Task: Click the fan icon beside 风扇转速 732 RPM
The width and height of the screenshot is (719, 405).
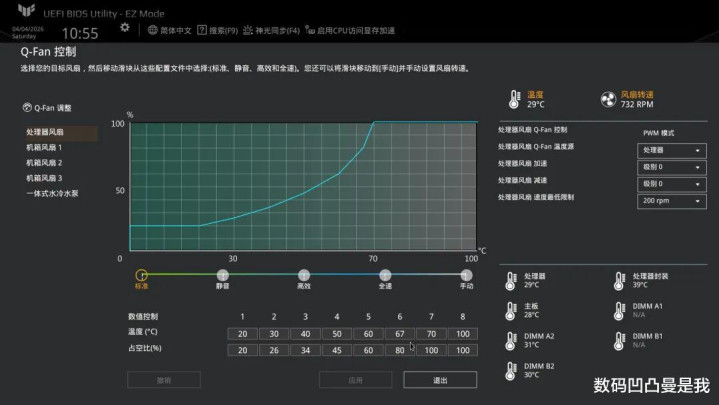Action: coord(607,99)
